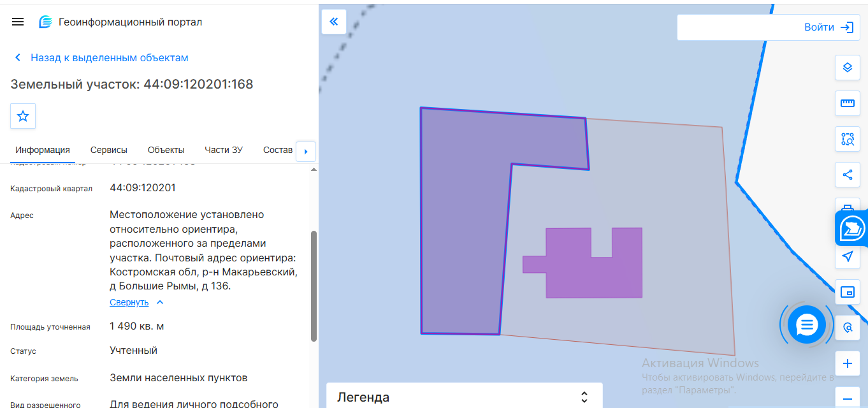Image resolution: width=868 pixels, height=408 pixels.
Task: Click the Кадастровый квартал label
Action: coord(52,189)
